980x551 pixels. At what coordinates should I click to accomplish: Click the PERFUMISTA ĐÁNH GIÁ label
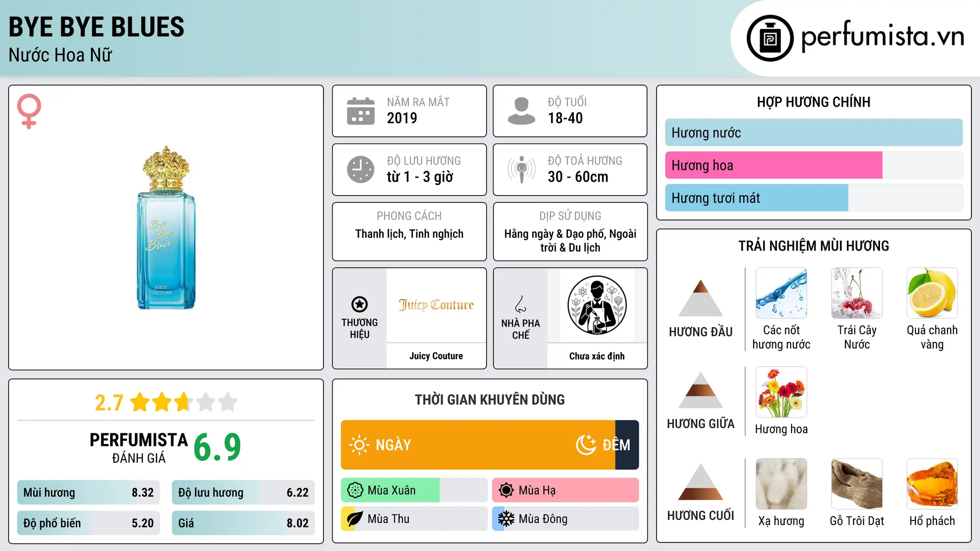(x=139, y=448)
